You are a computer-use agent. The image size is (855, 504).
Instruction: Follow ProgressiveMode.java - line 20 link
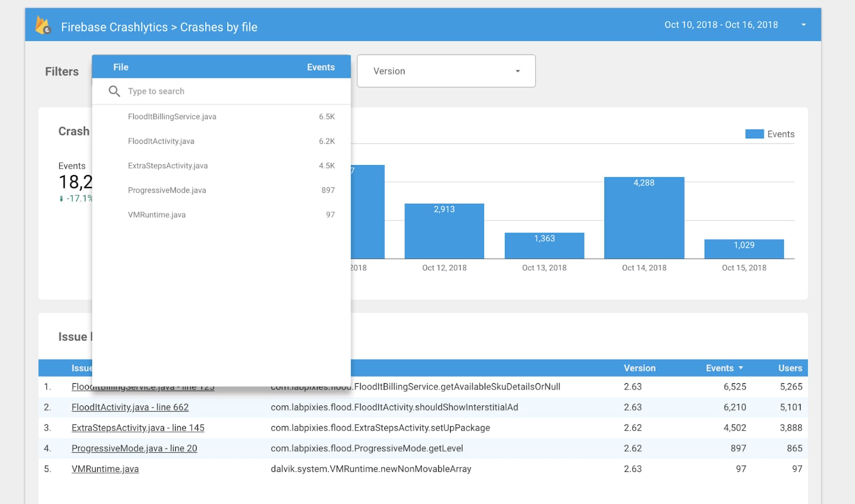[134, 448]
